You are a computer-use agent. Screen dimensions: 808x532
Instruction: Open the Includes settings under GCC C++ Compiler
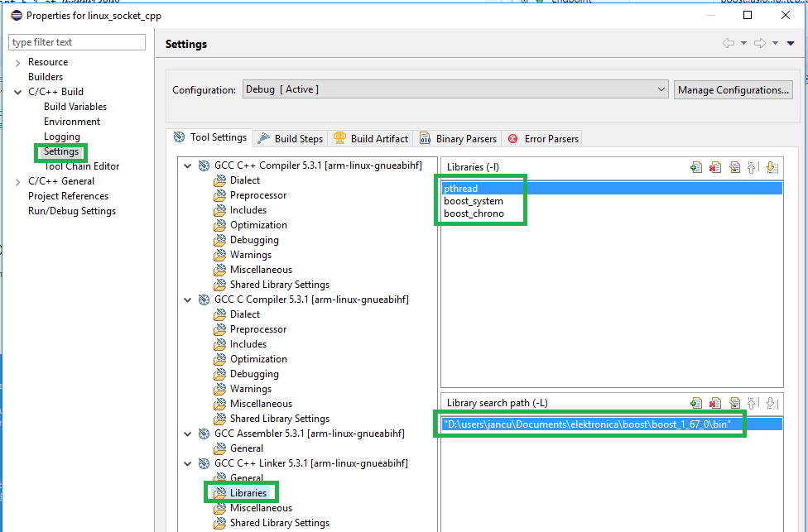(x=248, y=210)
